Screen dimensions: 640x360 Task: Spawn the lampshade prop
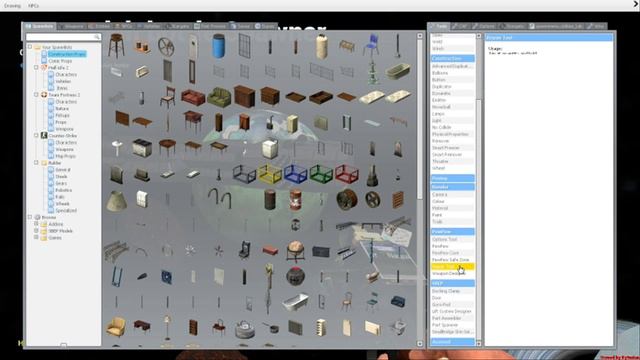click(x=117, y=200)
